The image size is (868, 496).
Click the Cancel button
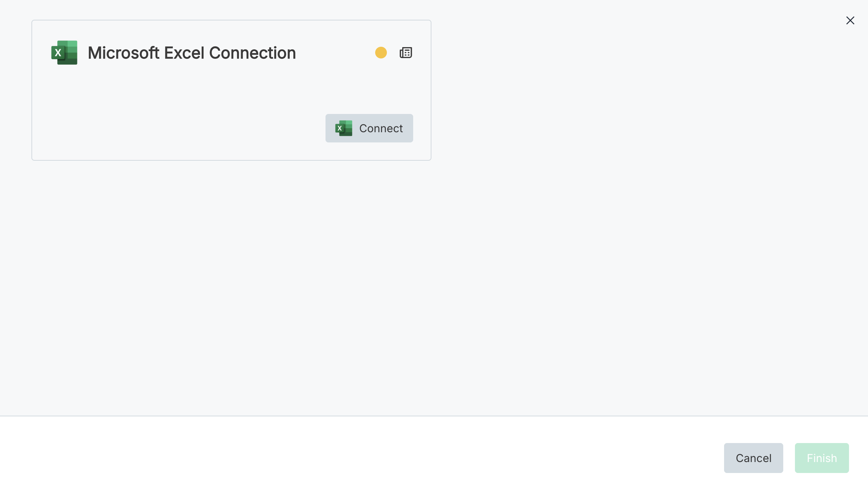(x=753, y=458)
